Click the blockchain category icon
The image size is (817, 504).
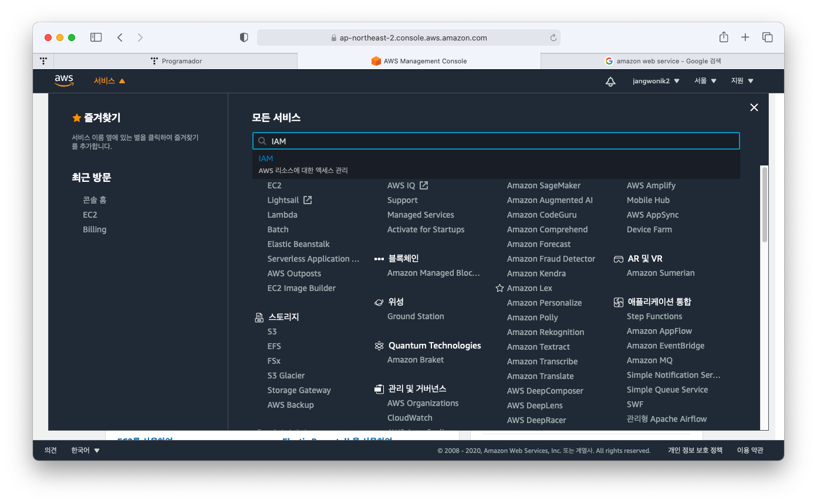tap(379, 259)
